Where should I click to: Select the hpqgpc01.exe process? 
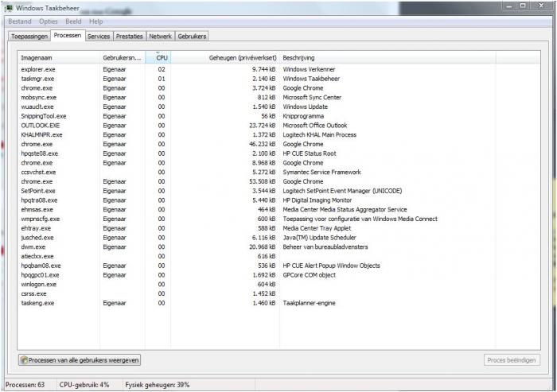(278, 275)
